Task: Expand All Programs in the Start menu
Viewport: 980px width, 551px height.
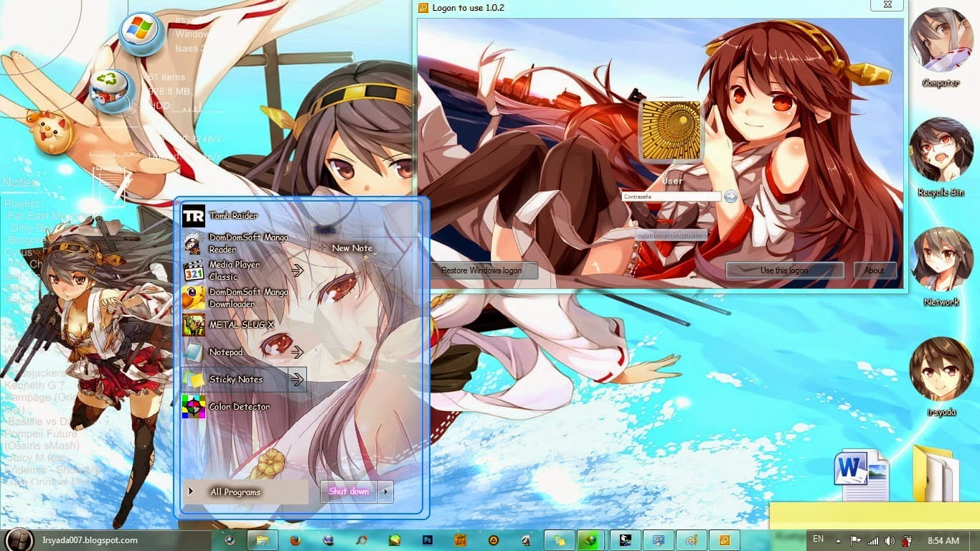Action: tap(235, 492)
